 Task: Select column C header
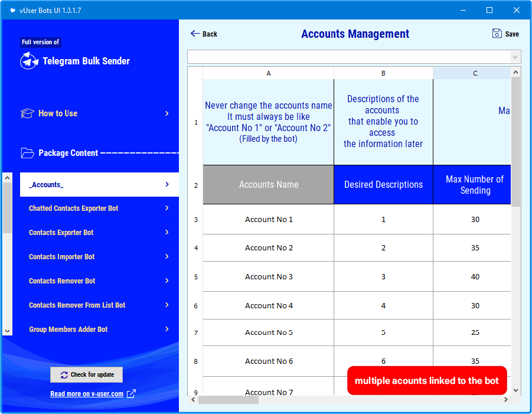point(472,73)
